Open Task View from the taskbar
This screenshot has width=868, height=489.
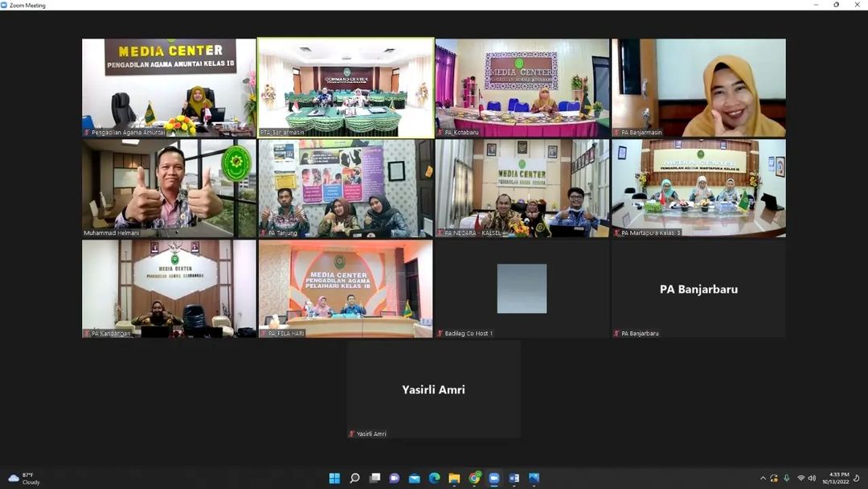pyautogui.click(x=375, y=479)
